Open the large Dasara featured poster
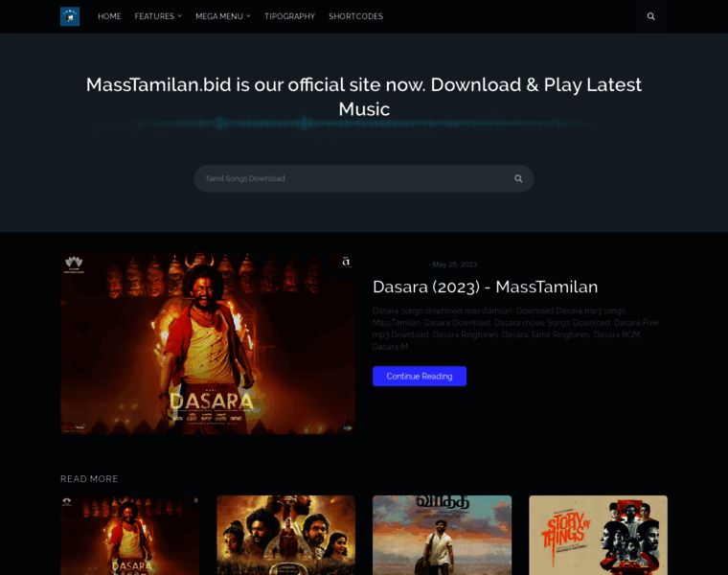 coord(208,344)
